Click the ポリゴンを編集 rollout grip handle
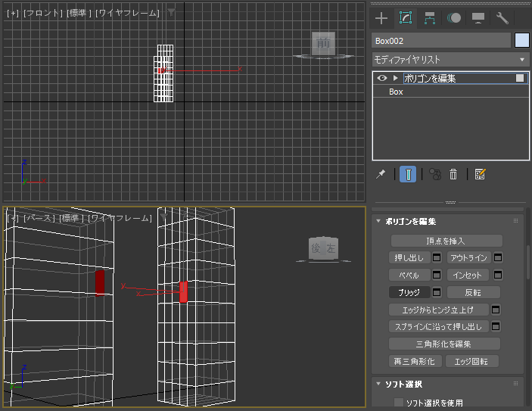 pos(515,220)
